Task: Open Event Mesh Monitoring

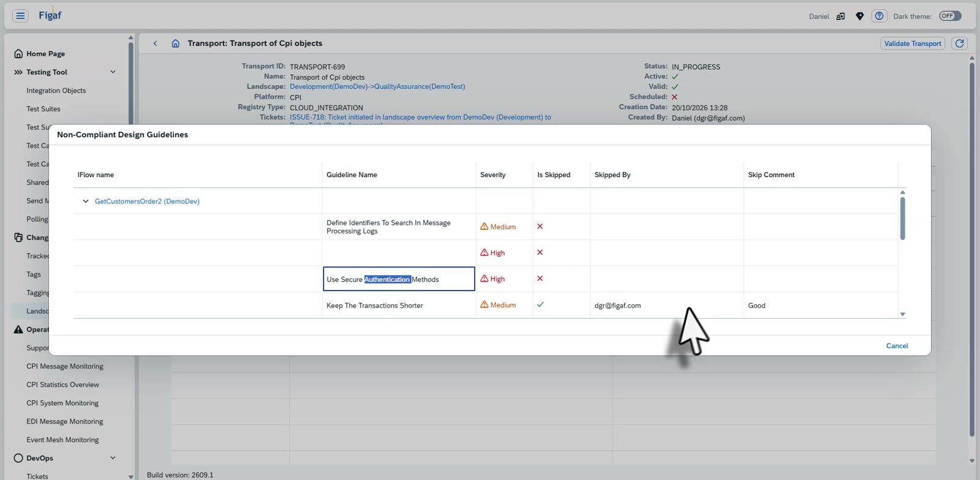Action: click(x=62, y=440)
